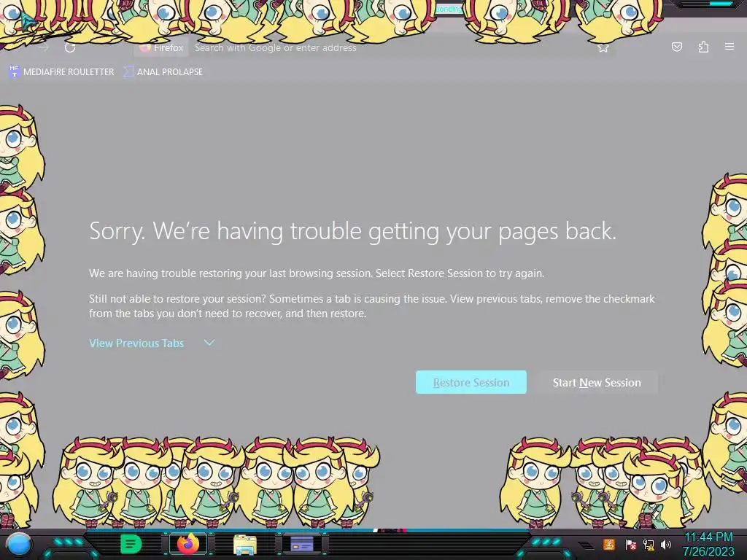Switch to the Firefox taskbar button
Viewport: 747px width, 560px height.
[x=188, y=544]
